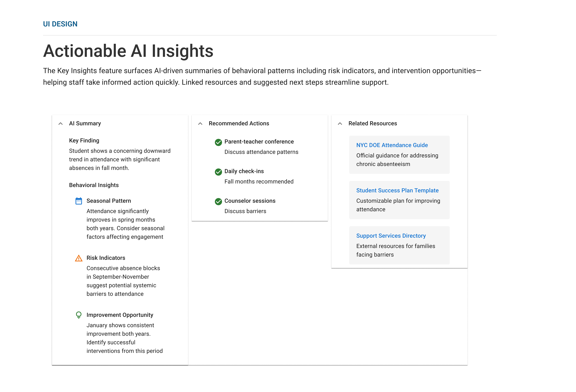Open the Support Services Directory link
This screenshot has height=392, width=576.
391,236
